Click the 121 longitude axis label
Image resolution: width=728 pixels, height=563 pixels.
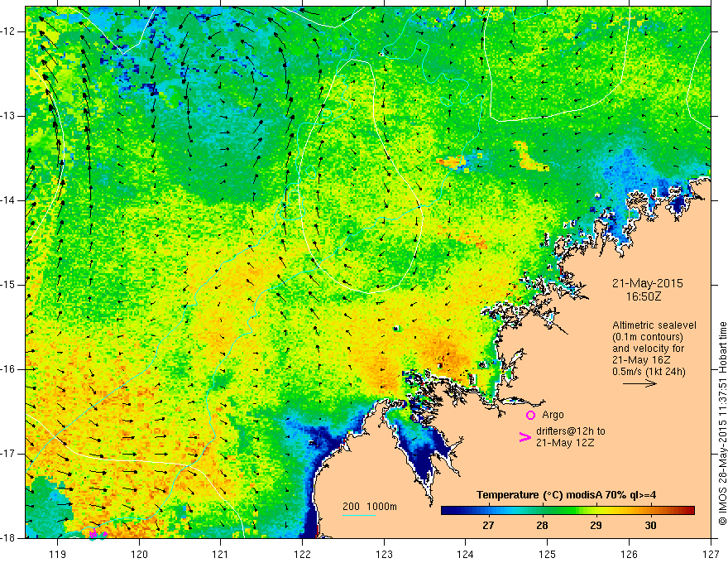coord(221,554)
